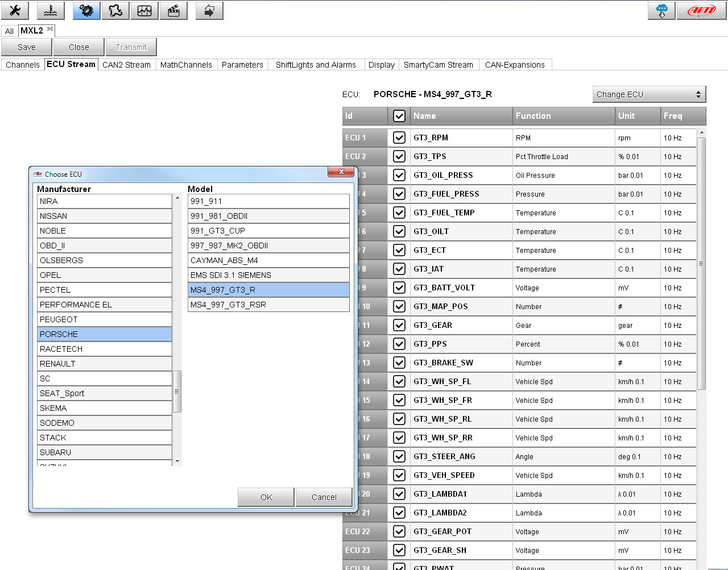Switch to the SmartyCam Stream tab

(x=439, y=64)
